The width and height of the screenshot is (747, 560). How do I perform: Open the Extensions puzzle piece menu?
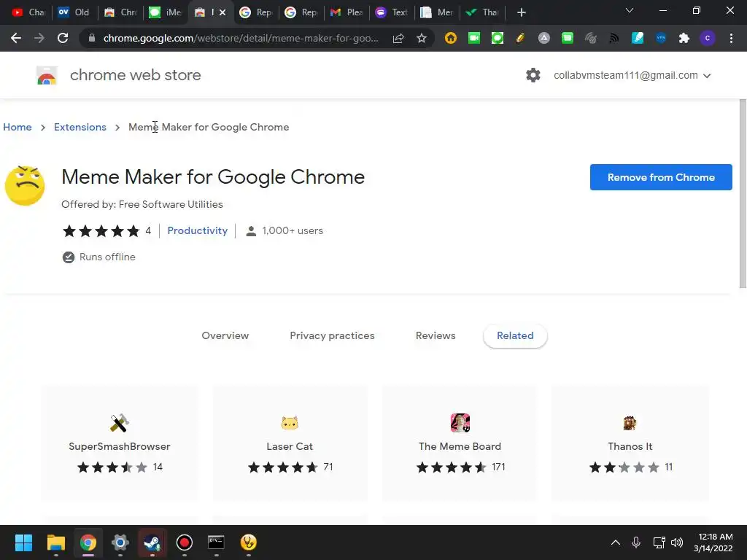pyautogui.click(x=684, y=38)
